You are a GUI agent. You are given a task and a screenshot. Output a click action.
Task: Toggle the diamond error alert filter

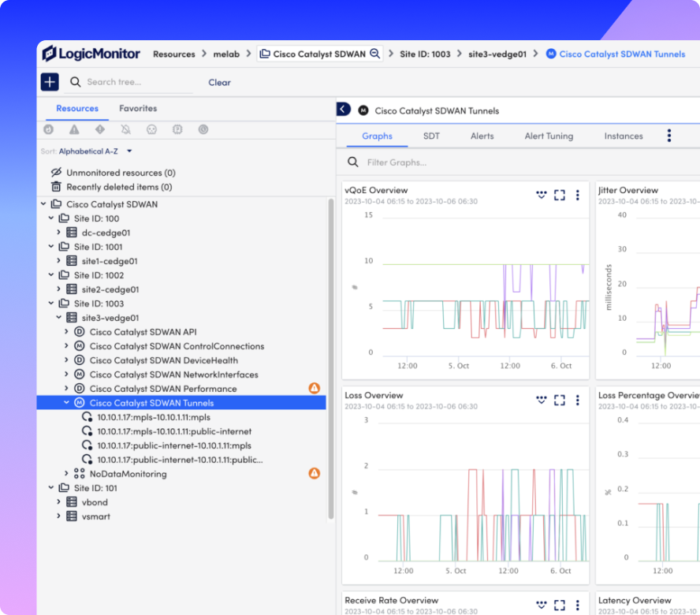(x=100, y=129)
